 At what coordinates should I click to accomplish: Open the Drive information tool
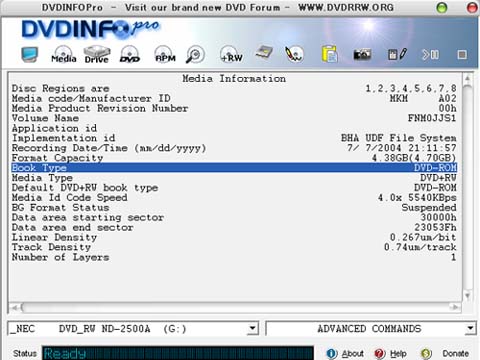pos(97,54)
